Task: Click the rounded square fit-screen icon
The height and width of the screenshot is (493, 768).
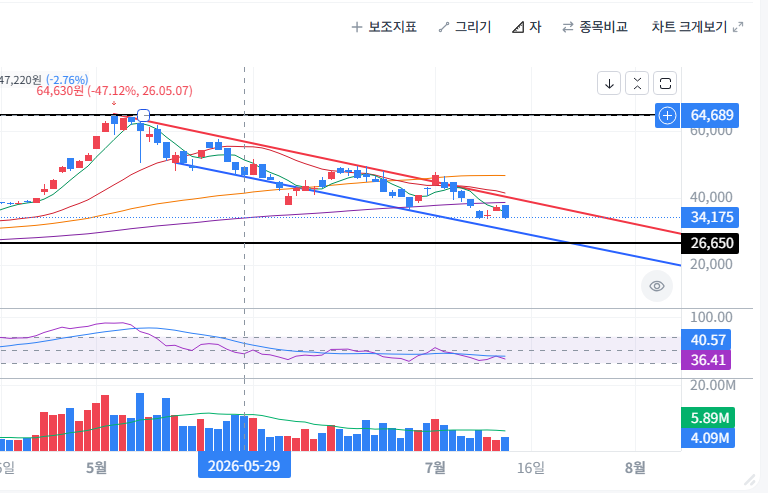Action: point(665,83)
